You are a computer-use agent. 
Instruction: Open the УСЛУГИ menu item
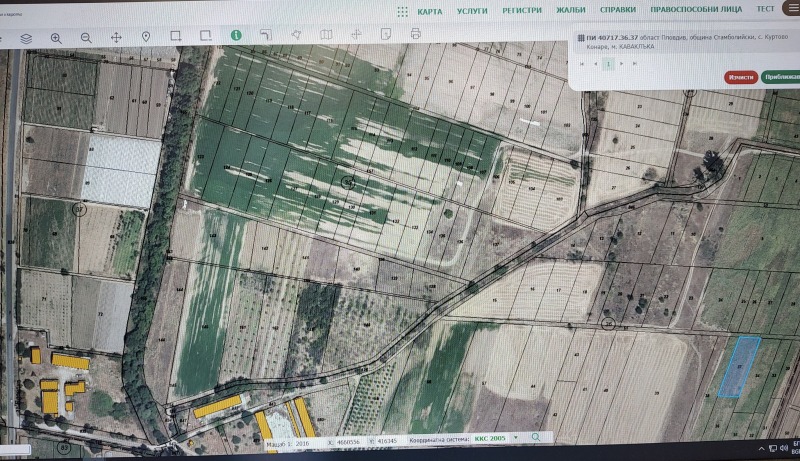(472, 11)
